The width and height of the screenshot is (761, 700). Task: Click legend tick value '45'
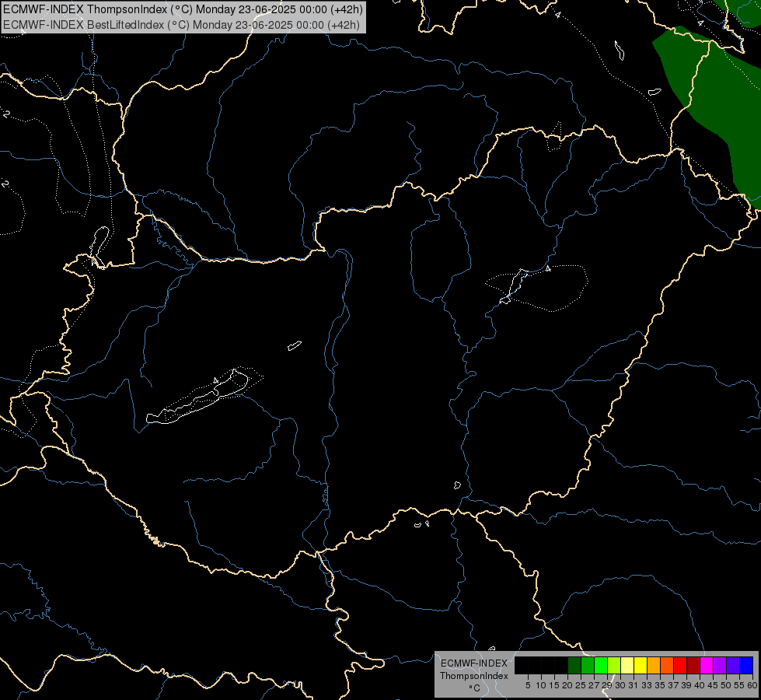tap(713, 685)
